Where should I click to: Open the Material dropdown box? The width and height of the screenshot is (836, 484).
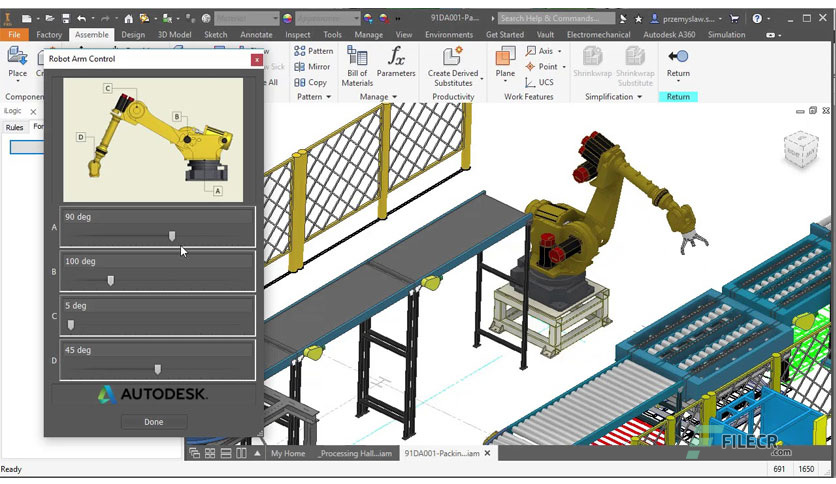point(246,19)
